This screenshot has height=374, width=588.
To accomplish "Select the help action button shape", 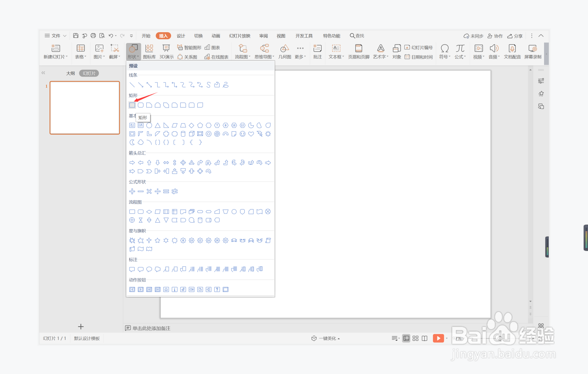I will click(217, 289).
